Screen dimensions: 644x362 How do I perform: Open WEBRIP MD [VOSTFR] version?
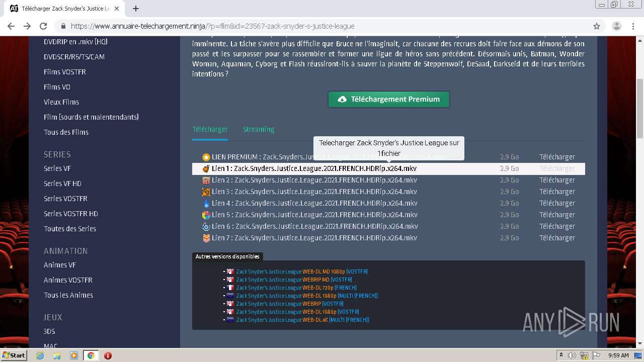pos(294,280)
